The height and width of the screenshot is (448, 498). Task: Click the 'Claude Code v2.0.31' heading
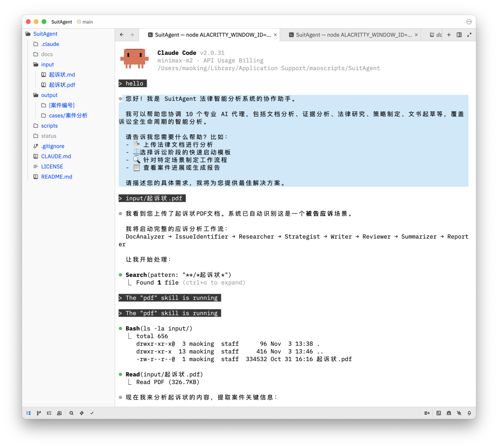[191, 53]
